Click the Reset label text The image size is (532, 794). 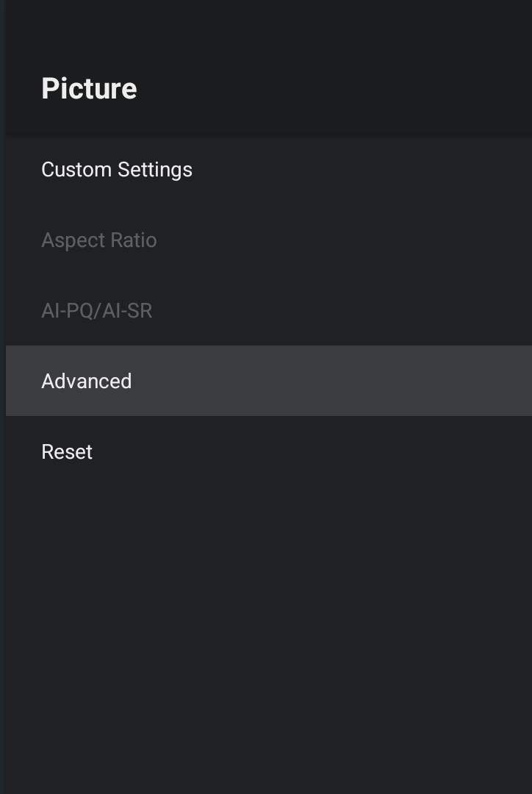pos(67,451)
